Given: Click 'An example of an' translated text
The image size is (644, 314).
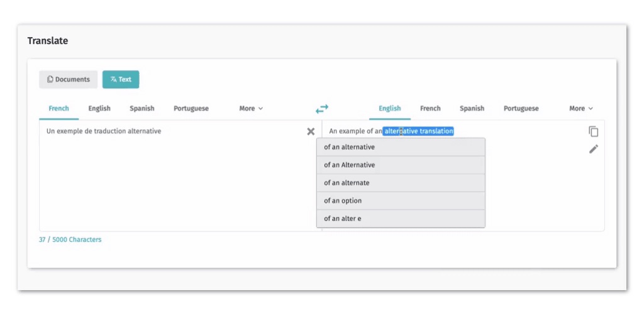Looking at the screenshot, I should 356,131.
